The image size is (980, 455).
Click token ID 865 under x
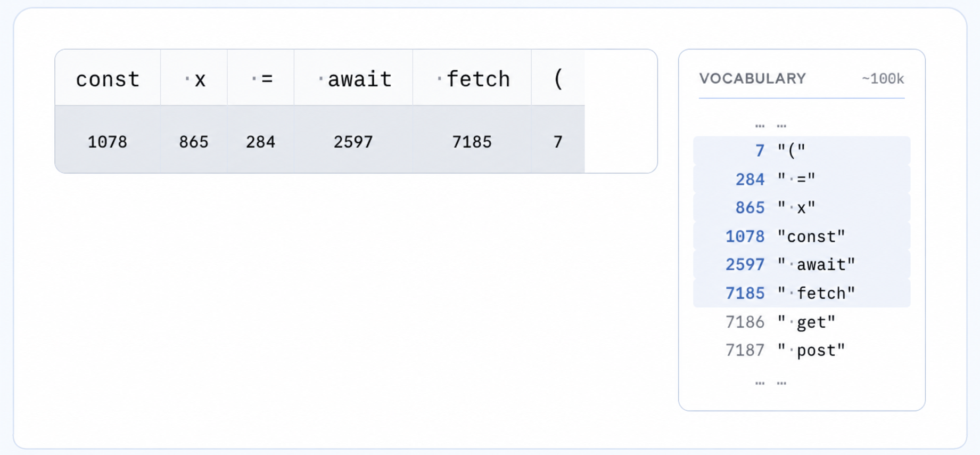coord(194,142)
